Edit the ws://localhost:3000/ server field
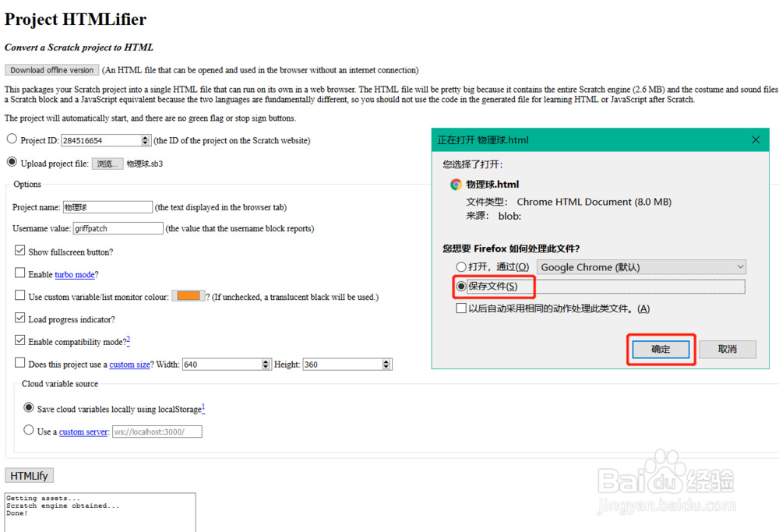Image resolution: width=779 pixels, height=532 pixels. [157, 432]
